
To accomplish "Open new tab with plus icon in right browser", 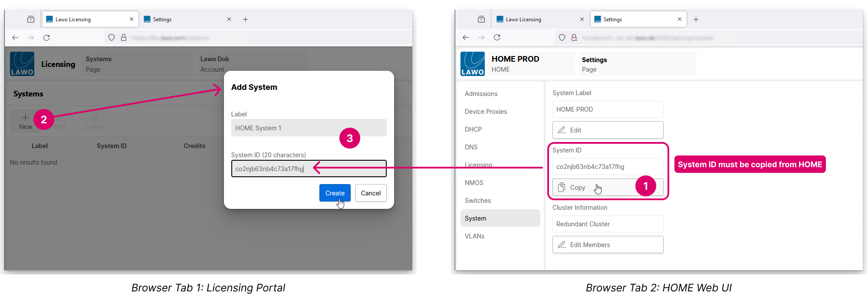I will click(696, 20).
